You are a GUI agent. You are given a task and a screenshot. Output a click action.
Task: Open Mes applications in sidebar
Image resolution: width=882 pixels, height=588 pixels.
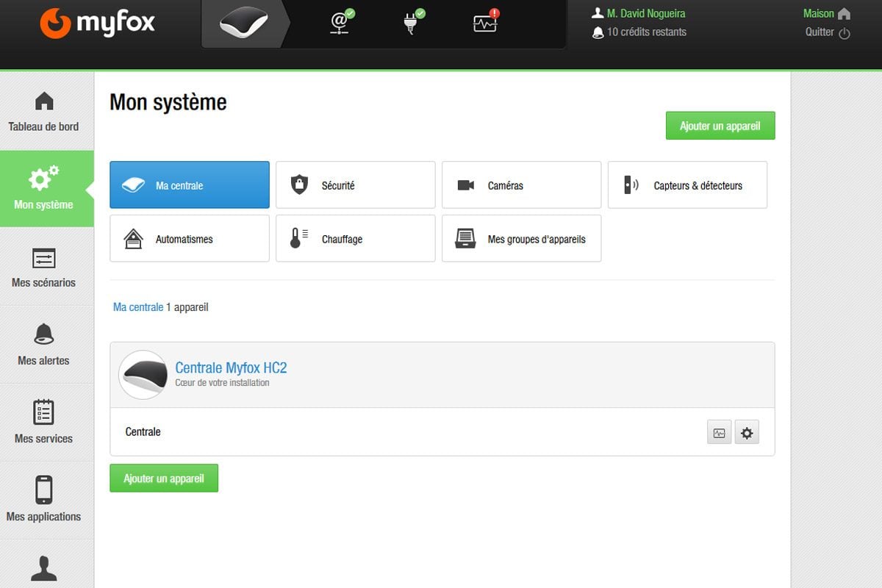coord(44,501)
